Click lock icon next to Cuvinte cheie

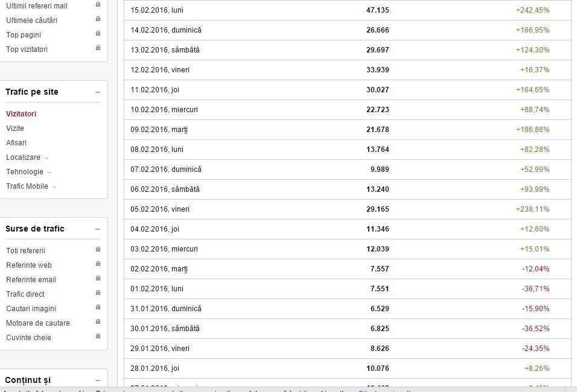pyautogui.click(x=98, y=336)
